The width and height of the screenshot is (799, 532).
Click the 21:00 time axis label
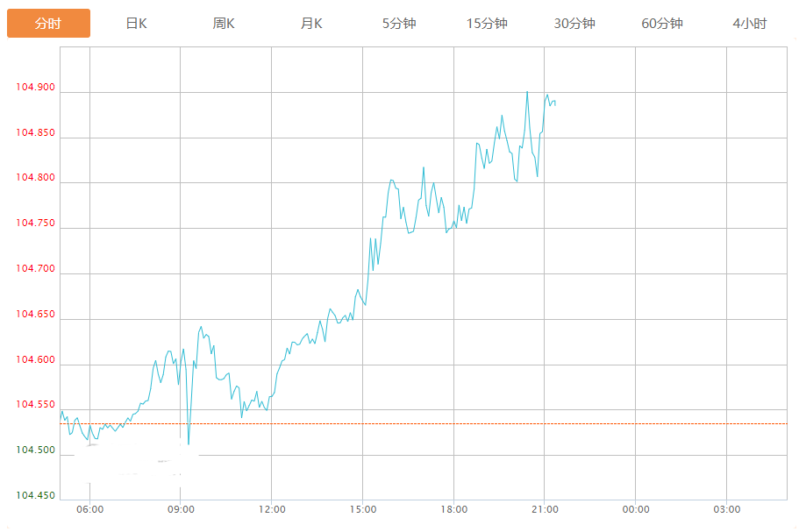coord(545,509)
